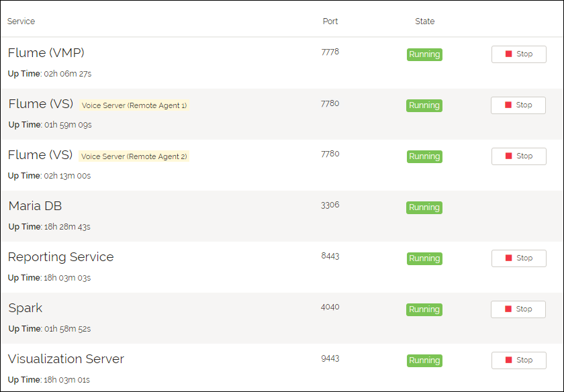The image size is (564, 392).
Task: Click the Voice Server (Remote Agent 1) tag
Action: click(x=134, y=105)
